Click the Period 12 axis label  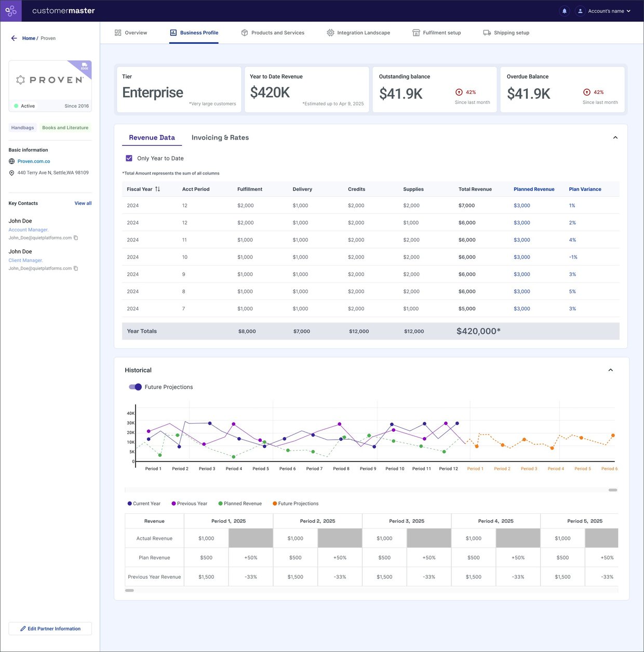pos(448,469)
